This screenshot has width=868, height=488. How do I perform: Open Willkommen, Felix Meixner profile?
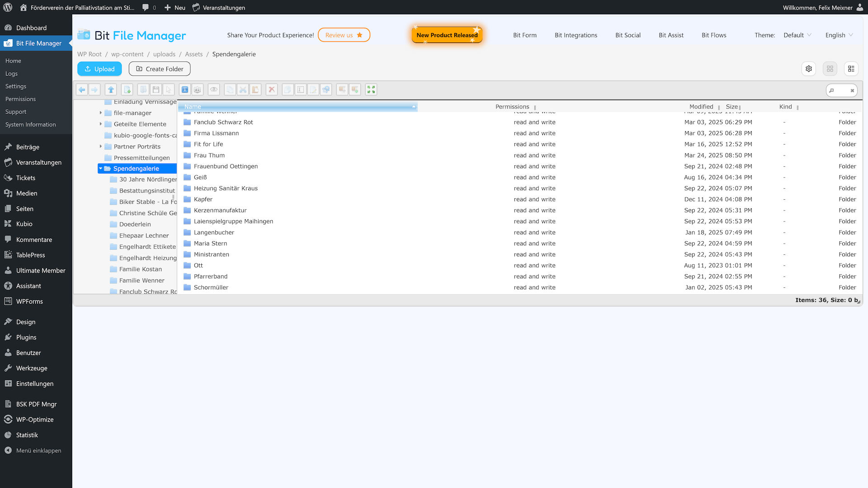coord(823,7)
